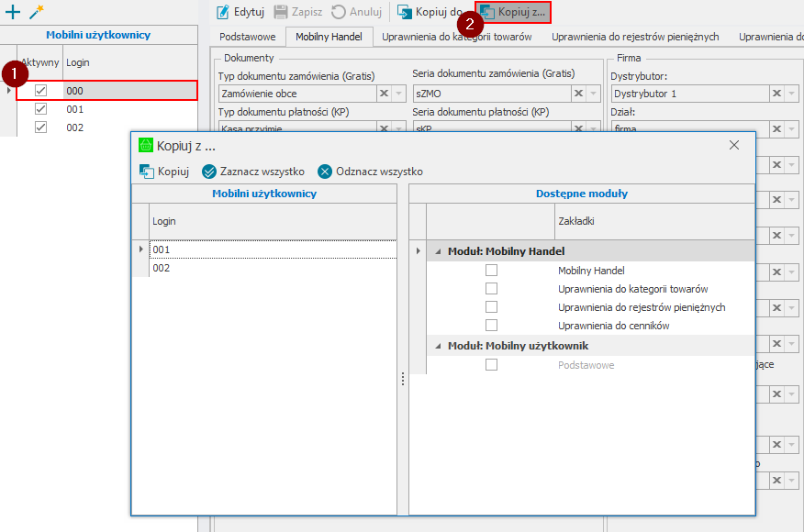The image size is (804, 532).
Task: Open Uprawnienia do rejestrów pieniężnych tab
Action: pyautogui.click(x=634, y=37)
